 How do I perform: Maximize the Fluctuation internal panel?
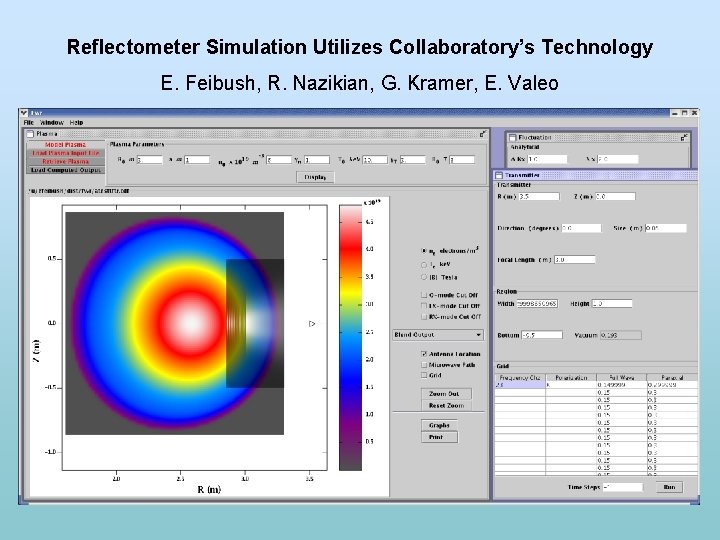[684, 137]
